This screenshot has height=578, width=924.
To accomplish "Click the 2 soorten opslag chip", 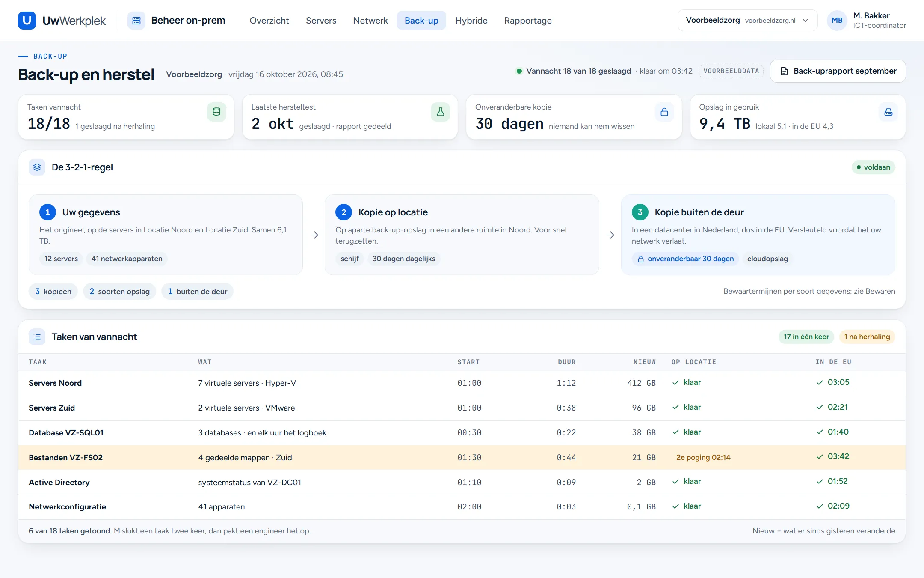I will coord(119,291).
